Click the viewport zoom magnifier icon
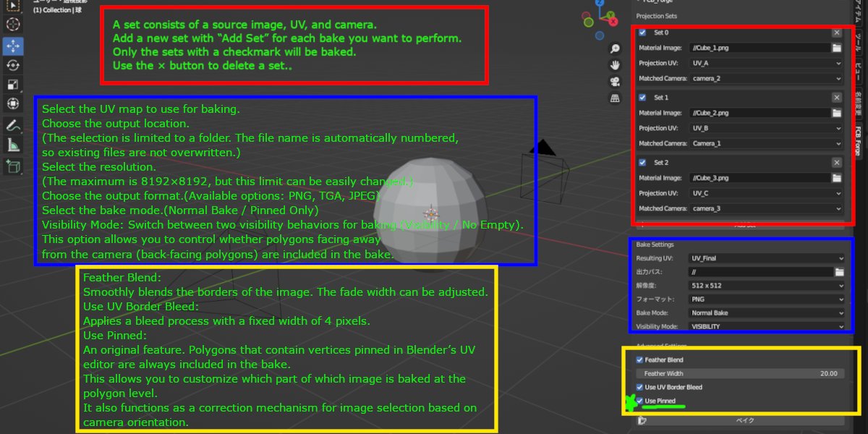868x434 pixels. [615, 49]
